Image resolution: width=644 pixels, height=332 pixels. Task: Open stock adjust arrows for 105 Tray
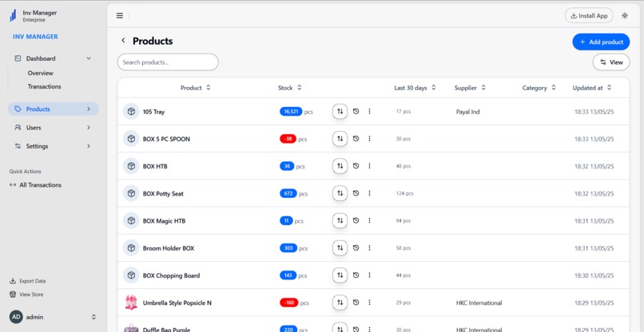pyautogui.click(x=340, y=111)
